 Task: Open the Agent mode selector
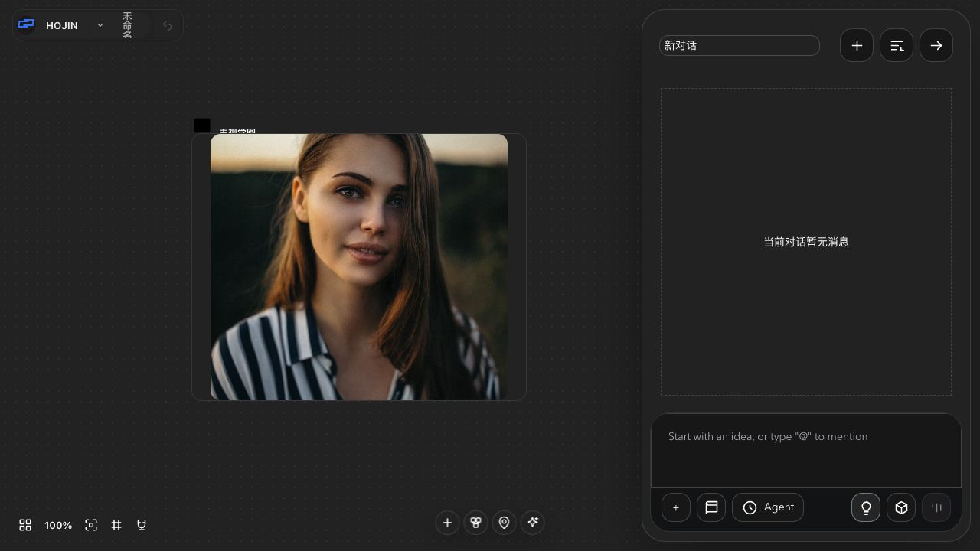click(x=768, y=507)
